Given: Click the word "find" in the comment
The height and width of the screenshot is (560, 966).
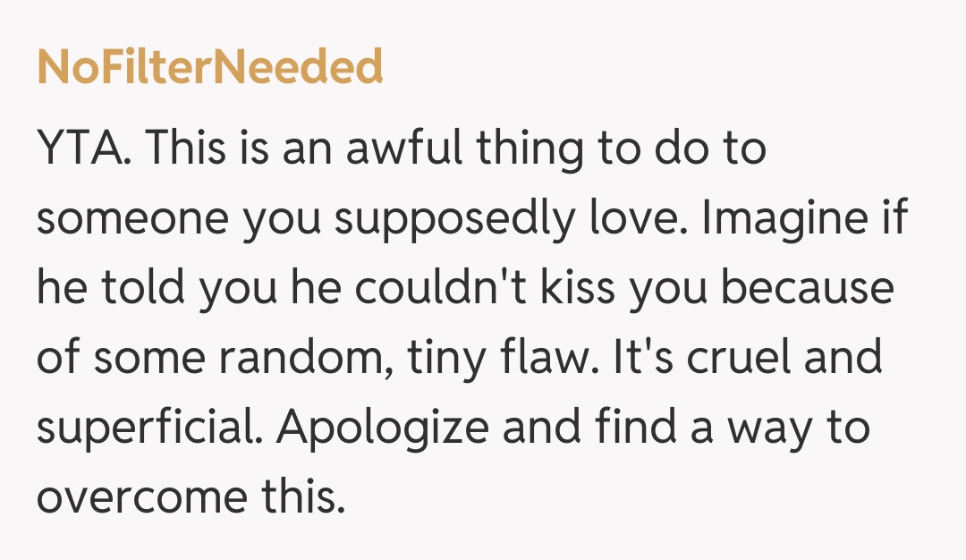Looking at the screenshot, I should tap(629, 428).
